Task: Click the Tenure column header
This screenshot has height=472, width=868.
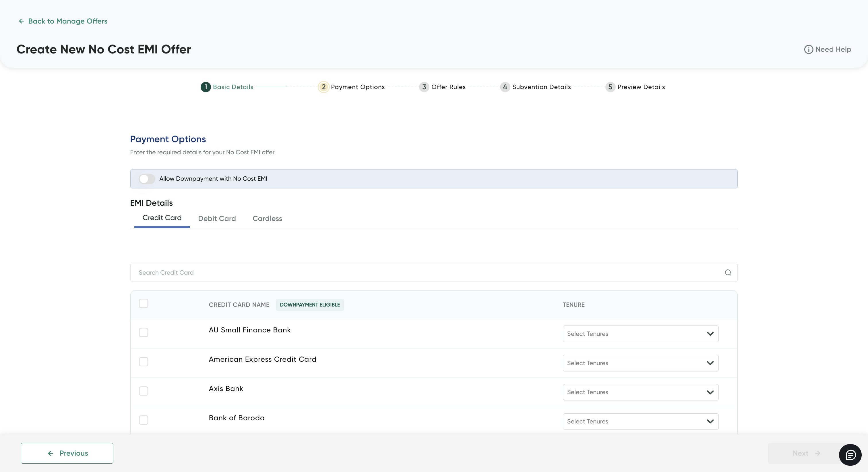Action: (x=573, y=305)
